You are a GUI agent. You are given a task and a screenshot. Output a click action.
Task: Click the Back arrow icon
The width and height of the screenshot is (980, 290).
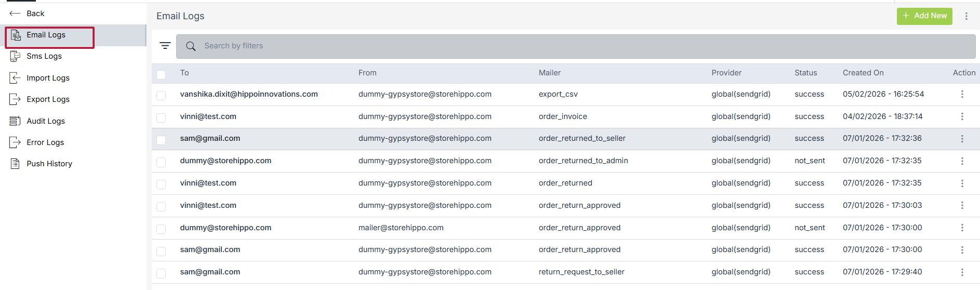click(15, 14)
